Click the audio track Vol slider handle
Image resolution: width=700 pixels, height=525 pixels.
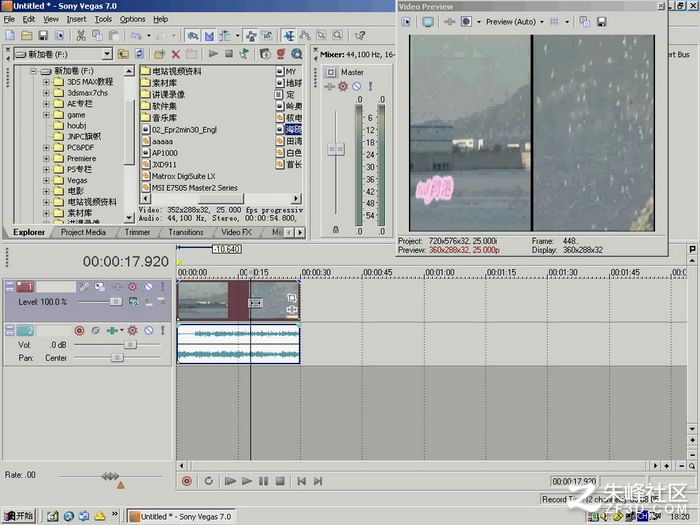(x=130, y=344)
